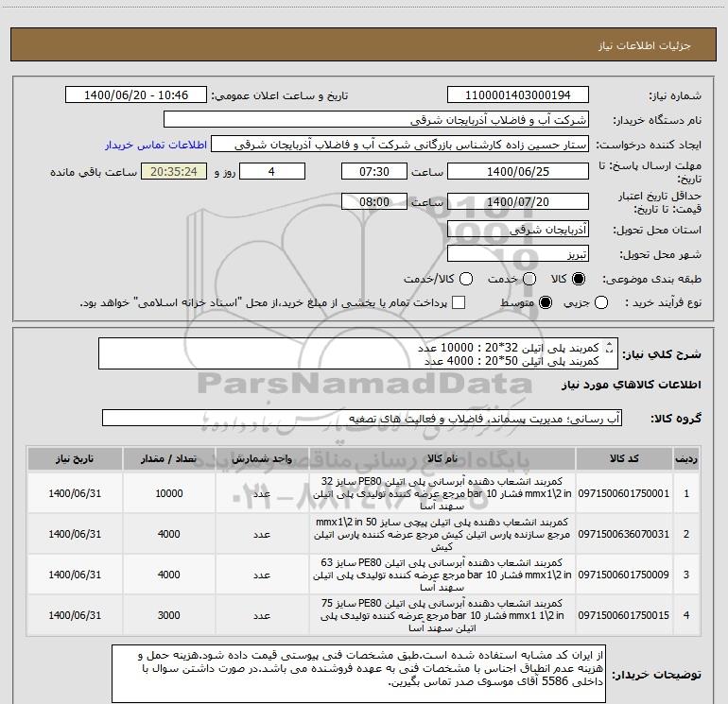The image size is (728, 704).
Task: Click the product name in row 3
Action: 442,575
